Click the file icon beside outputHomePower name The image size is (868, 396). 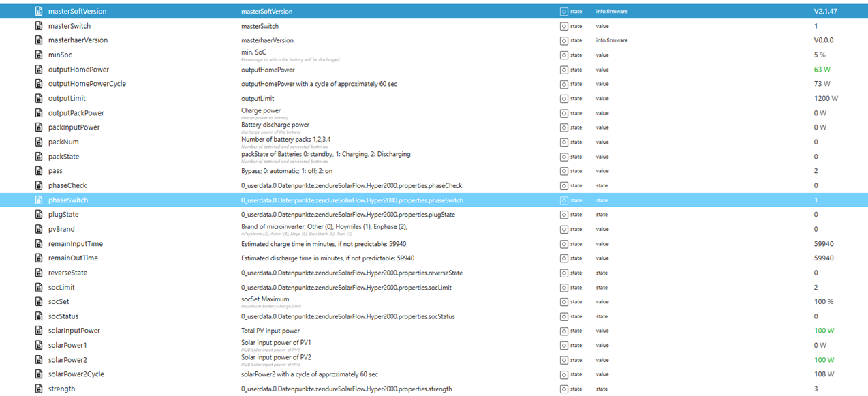click(39, 70)
